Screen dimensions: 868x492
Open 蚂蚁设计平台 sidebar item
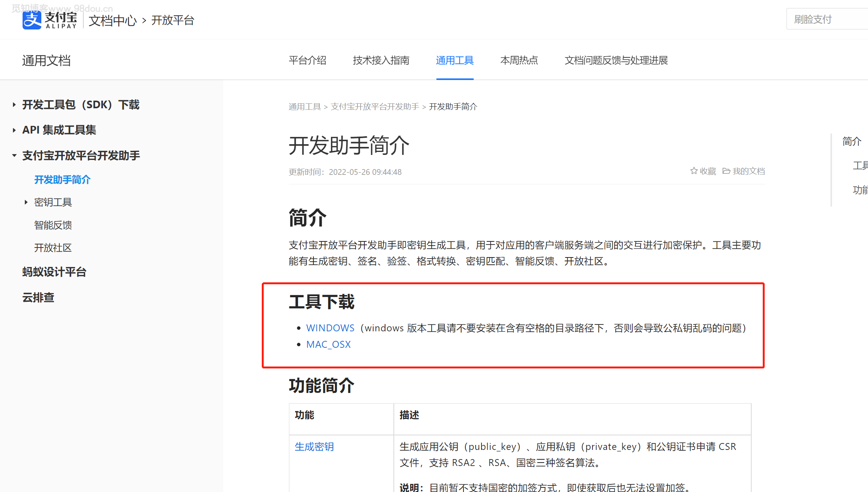(x=54, y=272)
